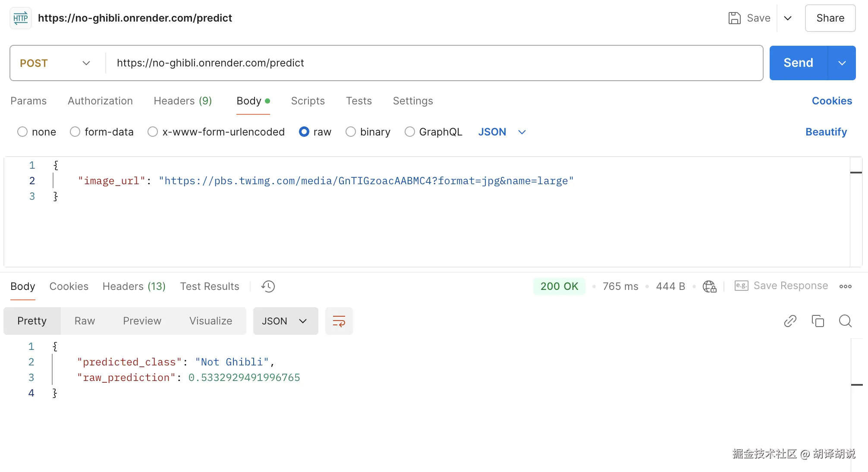Click into the request URL field
The height and width of the screenshot is (472, 868).
pos(431,63)
